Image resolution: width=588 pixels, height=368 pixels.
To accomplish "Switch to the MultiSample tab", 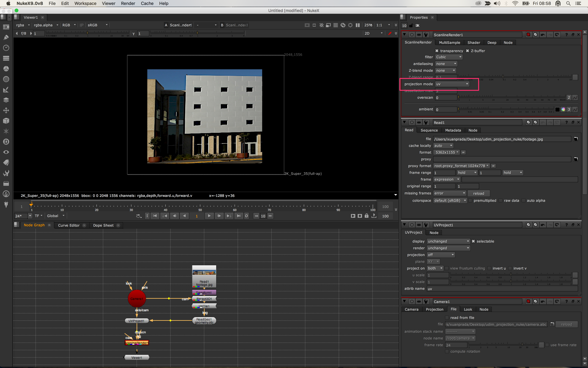I will coord(449,43).
